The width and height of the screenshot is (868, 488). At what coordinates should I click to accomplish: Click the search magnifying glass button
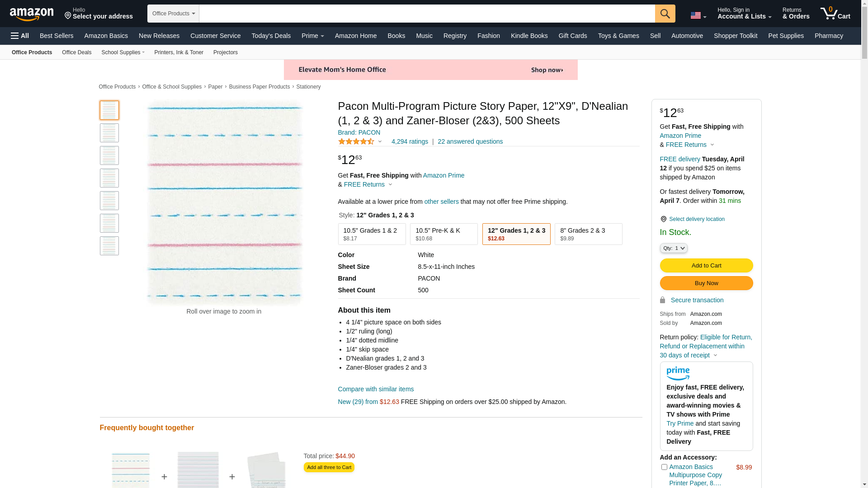[x=665, y=14]
